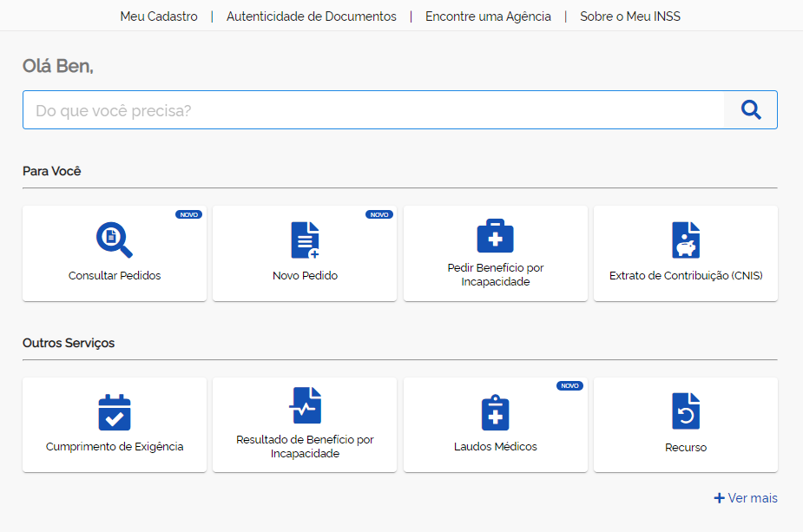Click the Consultar Pedidos magnifier icon
803x532 pixels.
click(x=115, y=240)
